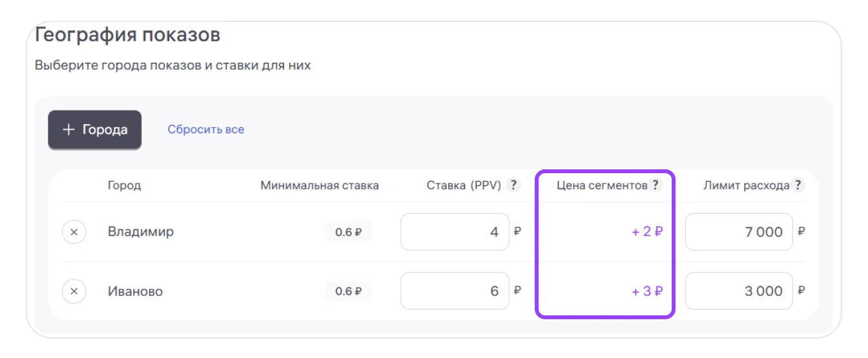This screenshot has height=358, width=868.
Task: Edit the Владимир spending limit 7 000
Action: coord(739,232)
